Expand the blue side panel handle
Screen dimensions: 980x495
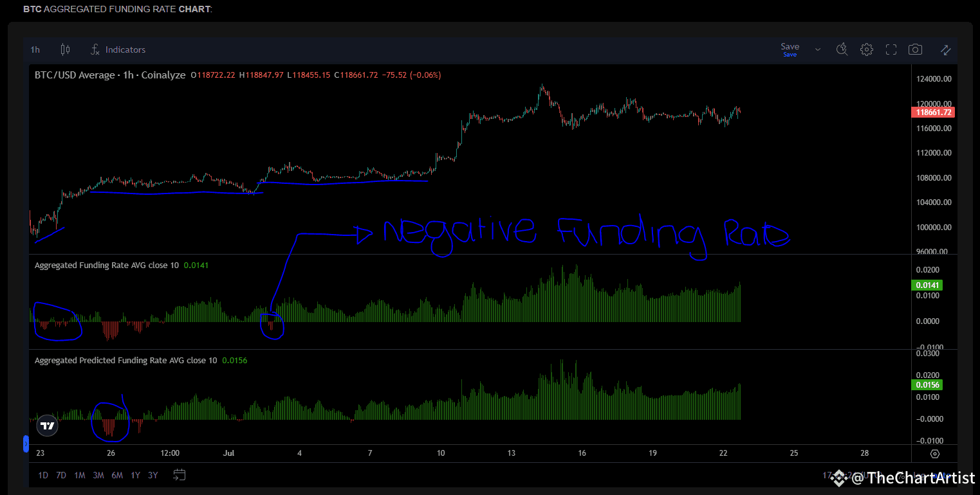tap(26, 444)
